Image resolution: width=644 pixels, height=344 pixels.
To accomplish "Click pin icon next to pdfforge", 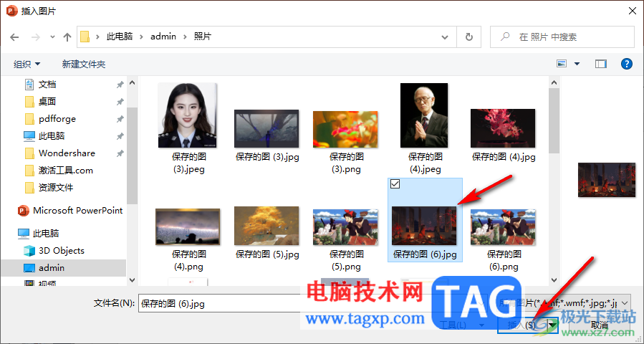I will 120,119.
